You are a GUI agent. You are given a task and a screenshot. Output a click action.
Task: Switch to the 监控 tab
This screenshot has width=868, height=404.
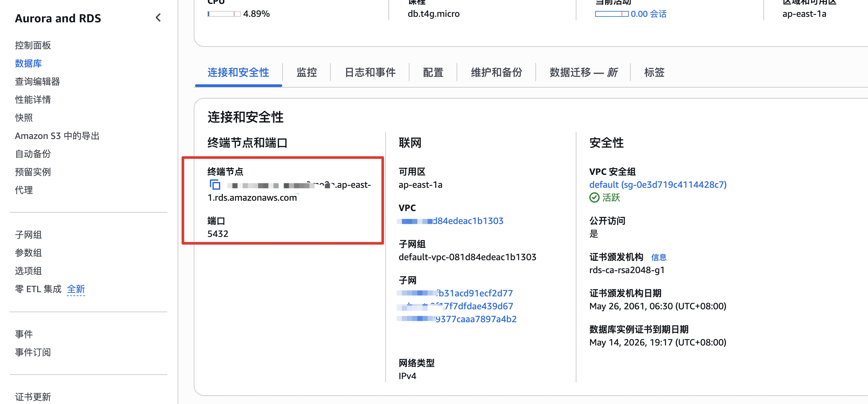click(307, 72)
